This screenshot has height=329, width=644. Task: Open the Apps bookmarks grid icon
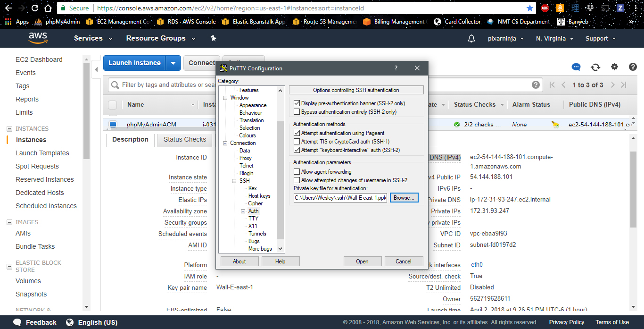8,22
